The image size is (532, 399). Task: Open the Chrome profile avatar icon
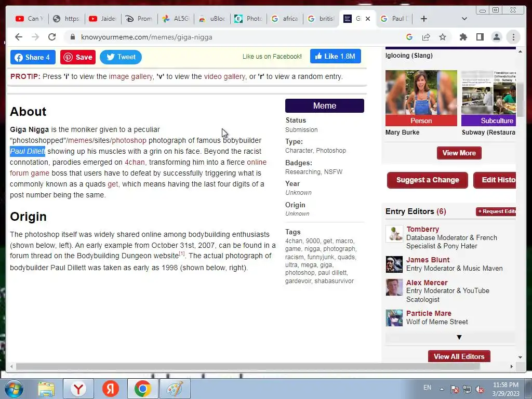496,37
